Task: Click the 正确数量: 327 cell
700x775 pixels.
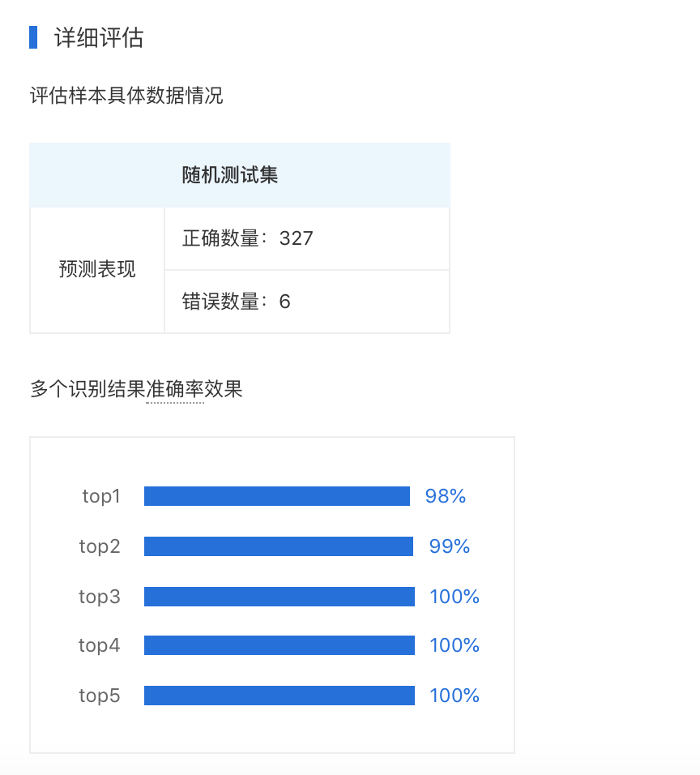Action: pyautogui.click(x=307, y=238)
